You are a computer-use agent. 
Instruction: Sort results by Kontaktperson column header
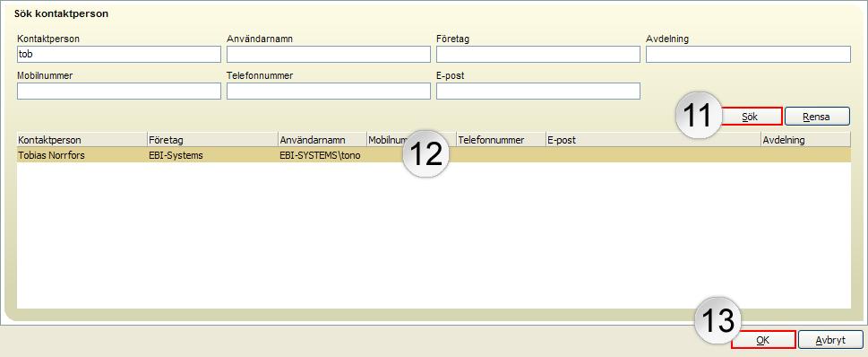(x=82, y=140)
